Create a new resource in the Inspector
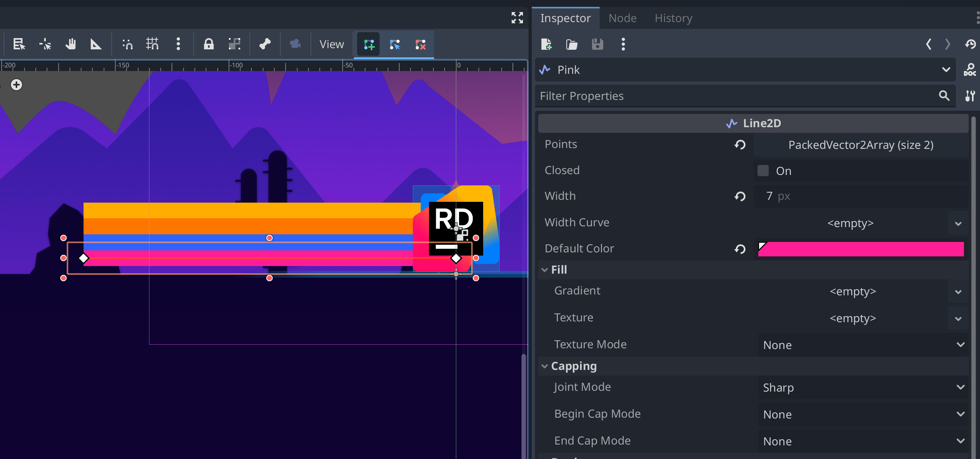 (x=547, y=45)
